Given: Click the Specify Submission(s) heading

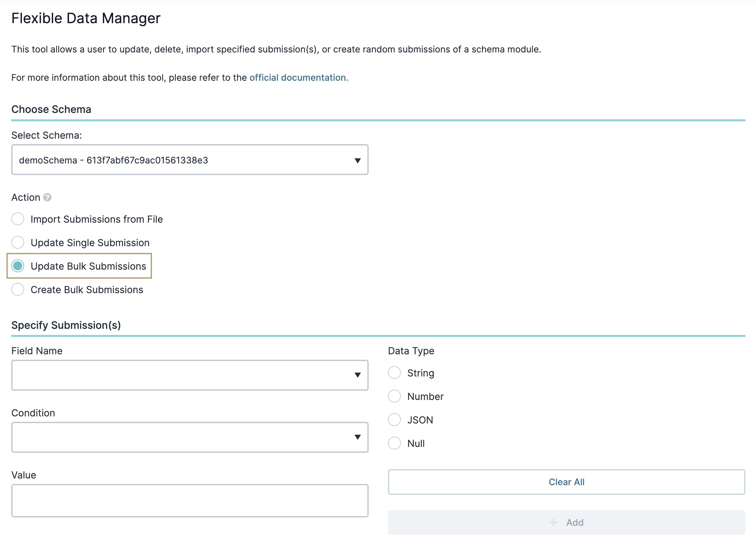Looking at the screenshot, I should coord(66,325).
